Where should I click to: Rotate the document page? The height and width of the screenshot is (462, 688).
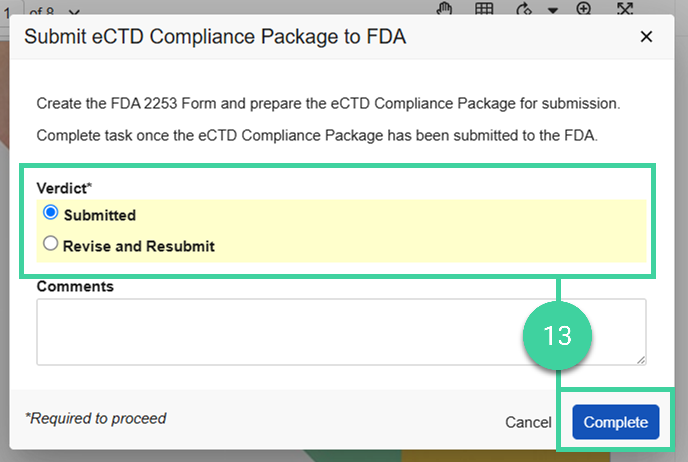(520, 8)
